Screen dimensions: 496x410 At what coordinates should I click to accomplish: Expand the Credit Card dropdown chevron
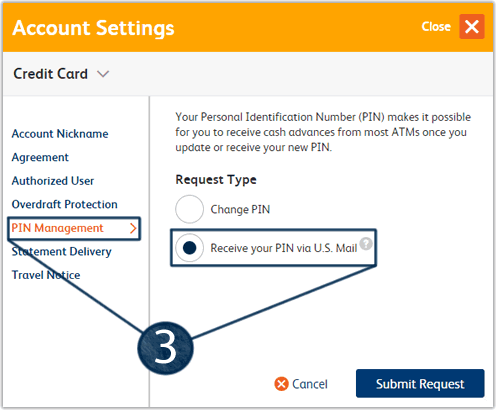coord(103,74)
